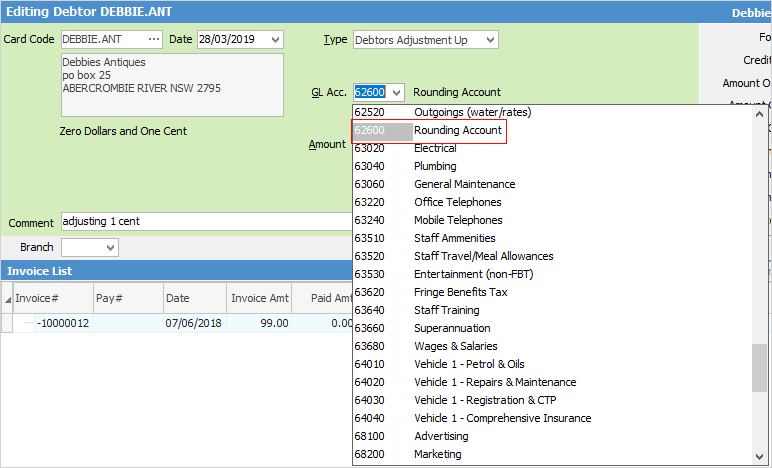
Task: Select Electrical account 63020
Action: [435, 148]
